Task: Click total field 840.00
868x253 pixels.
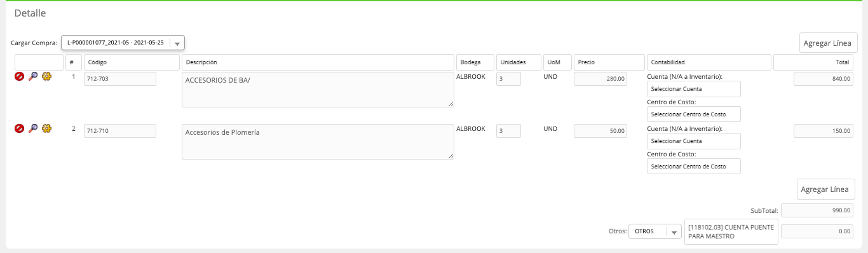Action: [823, 79]
